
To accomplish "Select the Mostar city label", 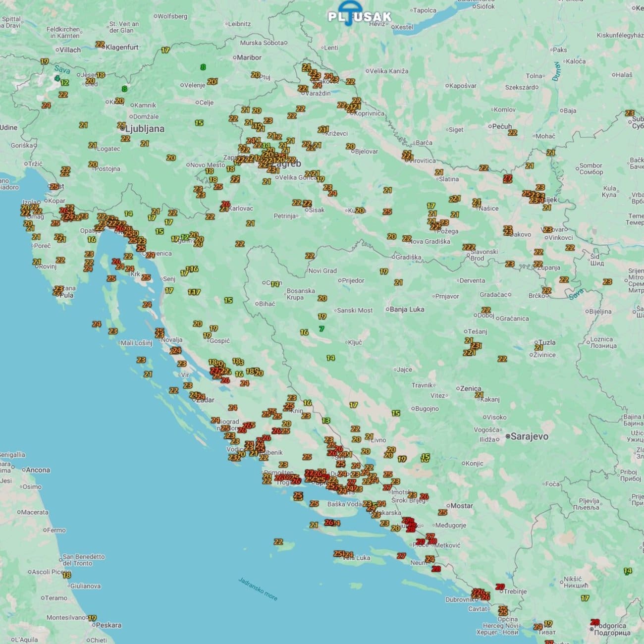I will (461, 506).
